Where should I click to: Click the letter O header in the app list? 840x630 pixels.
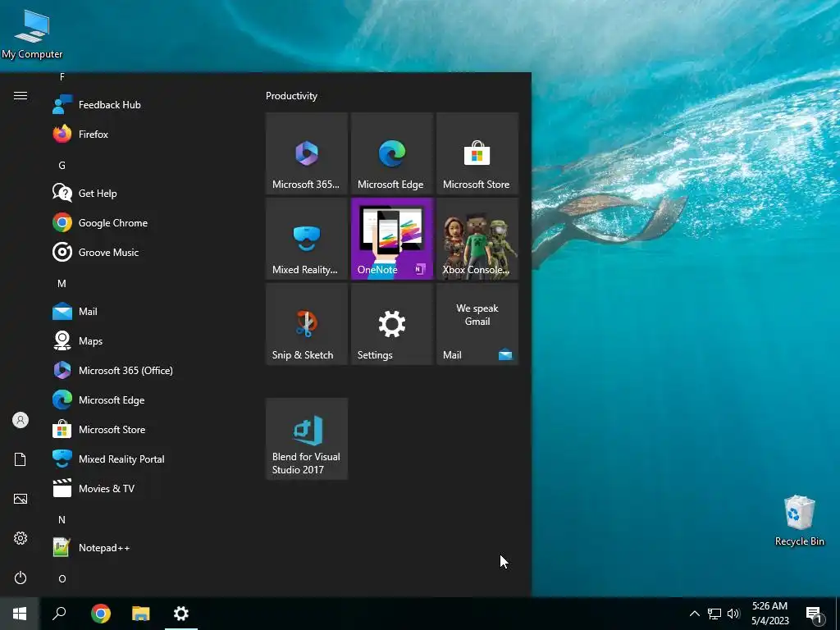pyautogui.click(x=62, y=578)
